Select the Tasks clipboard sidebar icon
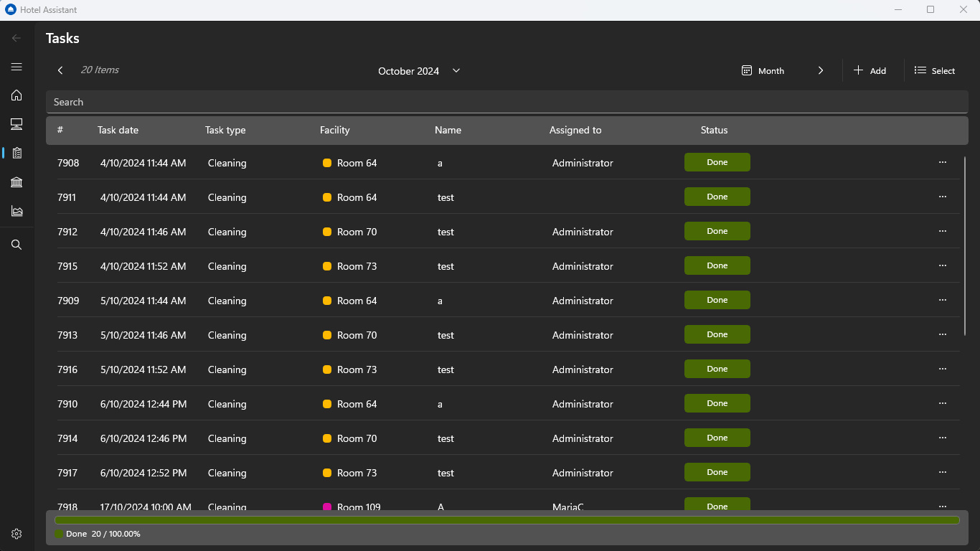Screen dimensions: 980x551 (17, 153)
